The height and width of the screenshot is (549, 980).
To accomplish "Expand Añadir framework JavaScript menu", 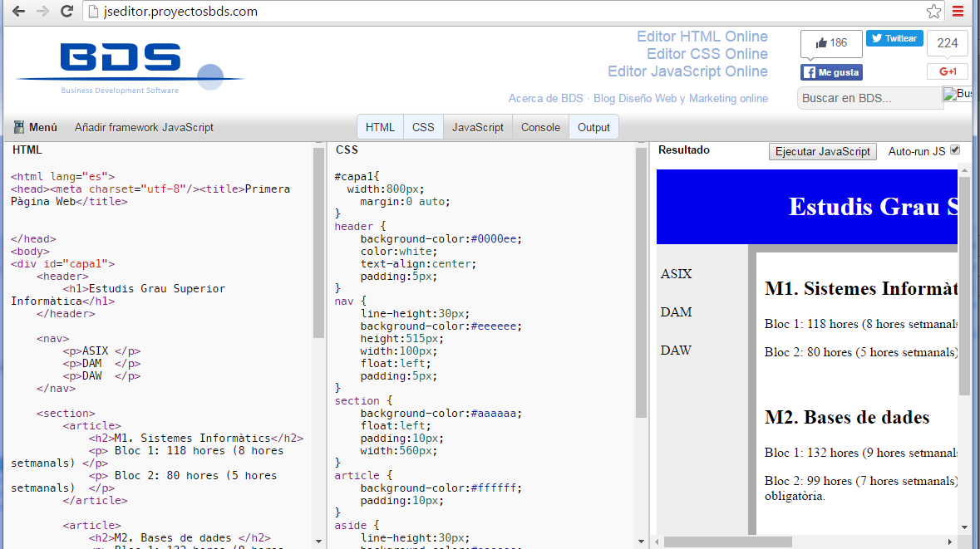I will (x=144, y=127).
